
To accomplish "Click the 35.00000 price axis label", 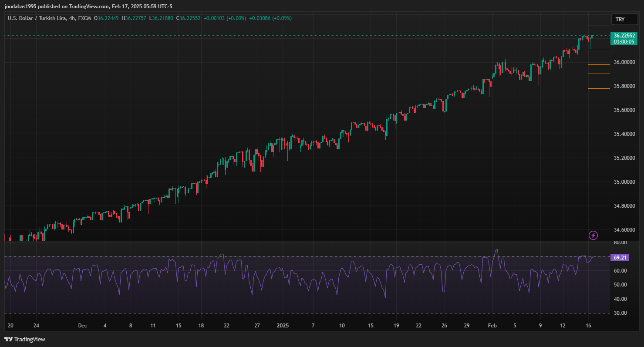I will click(624, 182).
